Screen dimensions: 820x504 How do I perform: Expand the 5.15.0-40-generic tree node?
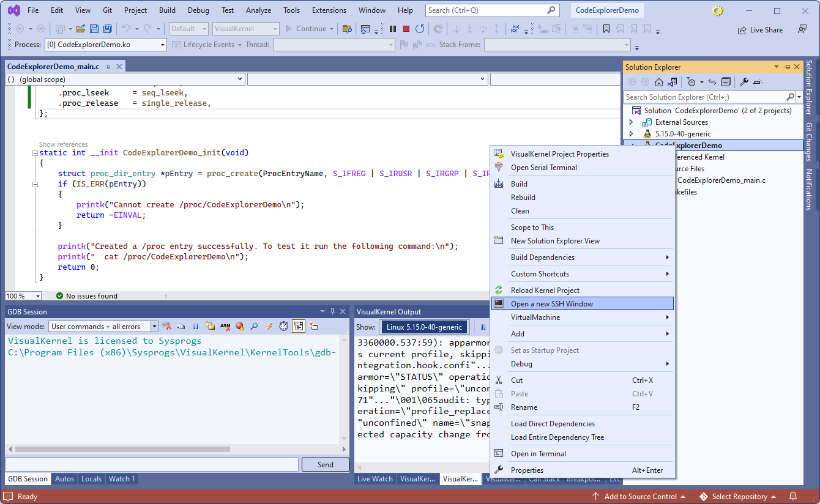[x=632, y=134]
